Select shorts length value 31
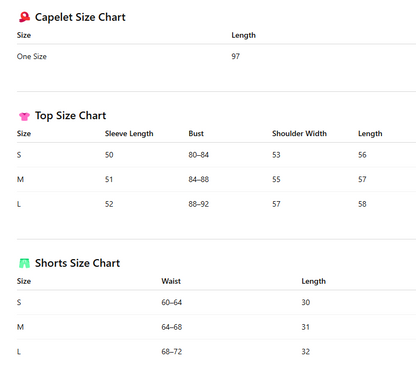This screenshot has width=416, height=369. (x=306, y=327)
